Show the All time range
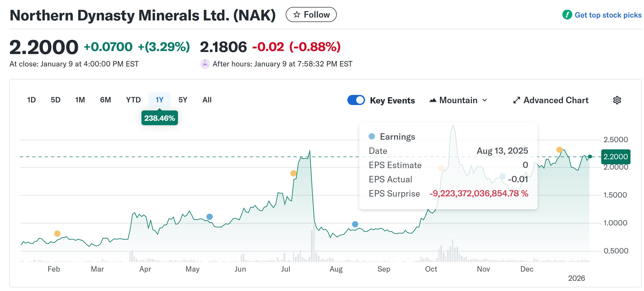 coord(207,100)
